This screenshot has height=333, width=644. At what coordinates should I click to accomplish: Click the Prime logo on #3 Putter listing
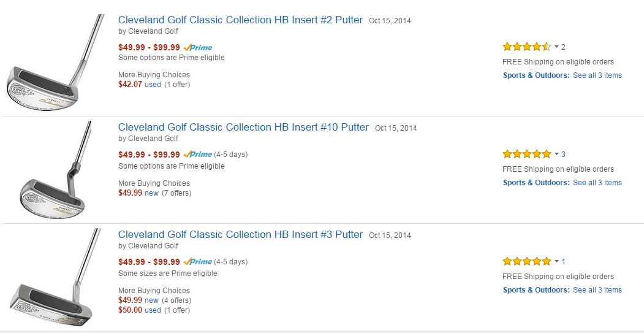(197, 262)
